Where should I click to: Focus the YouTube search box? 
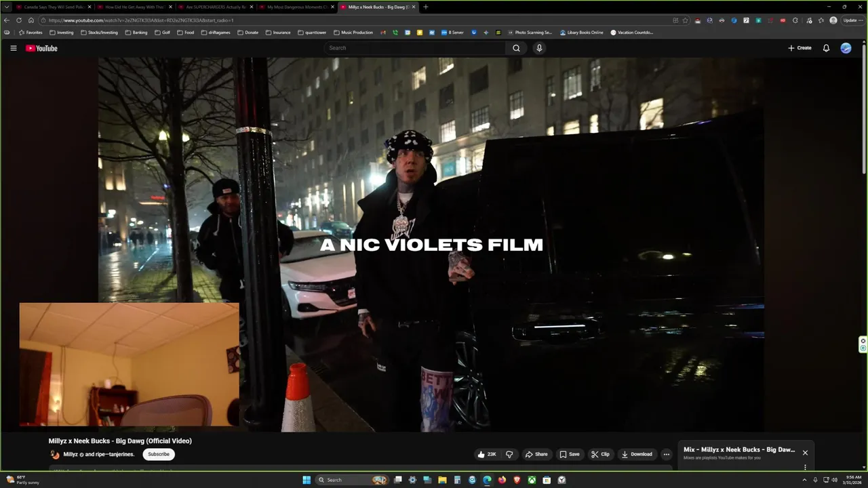415,48
